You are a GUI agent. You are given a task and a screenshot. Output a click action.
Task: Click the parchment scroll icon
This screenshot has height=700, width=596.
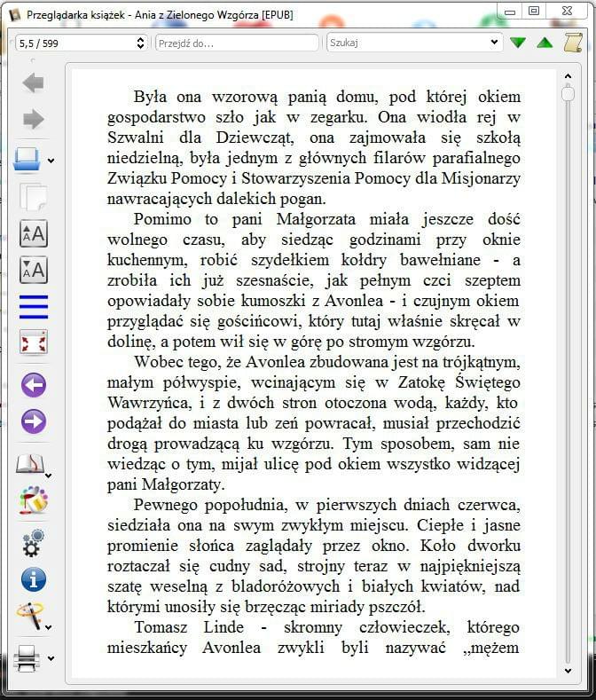(x=573, y=43)
